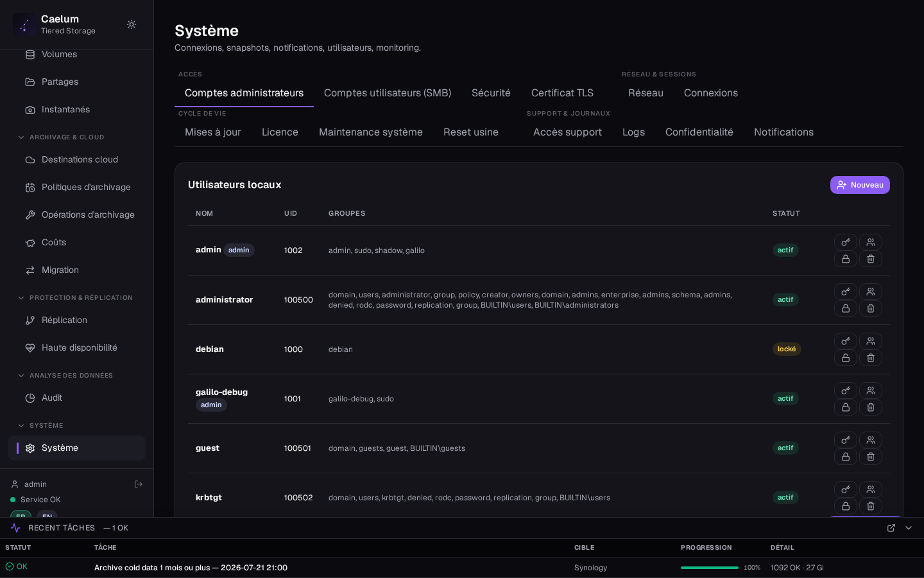The height and width of the screenshot is (578, 924).
Task: Delete the debian user via trash icon
Action: [x=871, y=358]
